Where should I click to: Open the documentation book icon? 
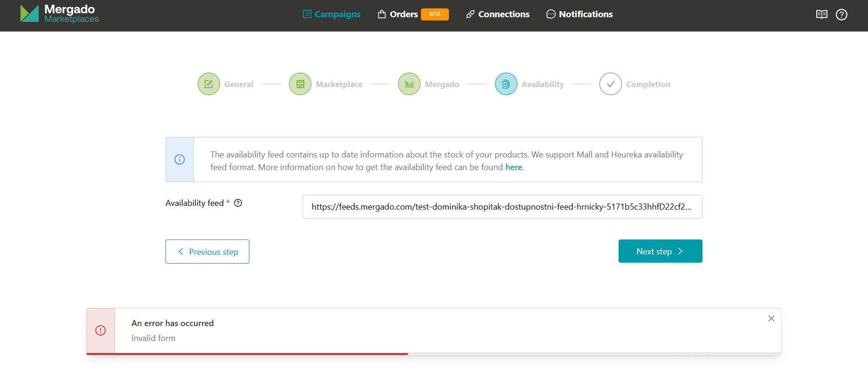821,14
